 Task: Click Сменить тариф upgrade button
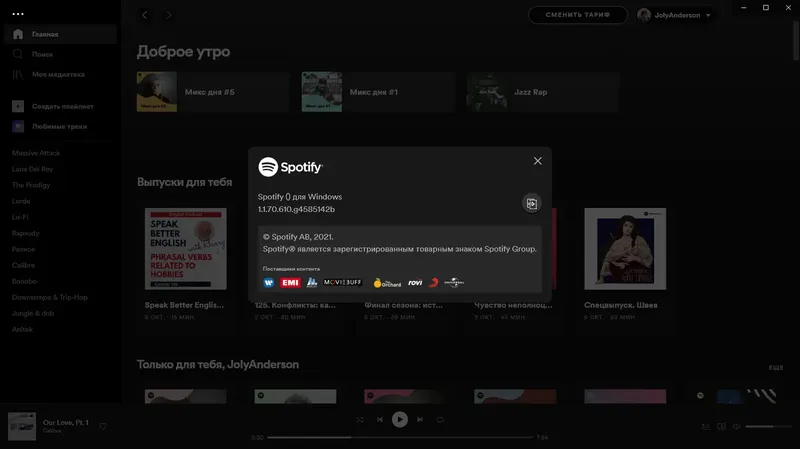point(578,15)
